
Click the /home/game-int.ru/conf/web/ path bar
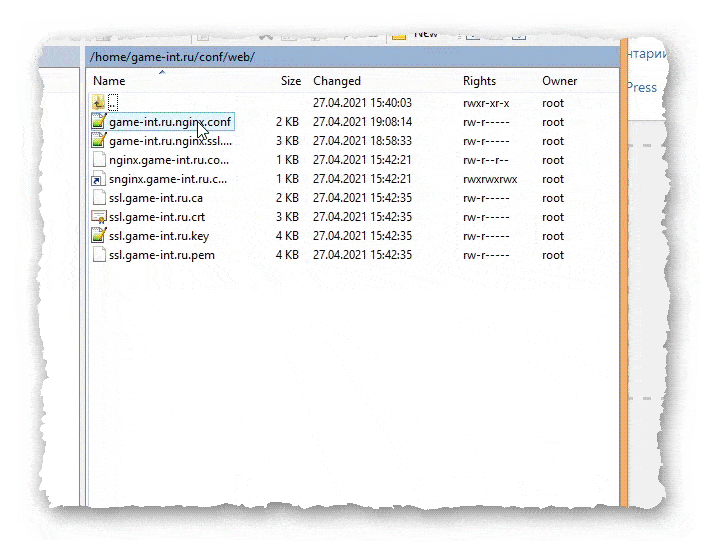tap(352, 57)
